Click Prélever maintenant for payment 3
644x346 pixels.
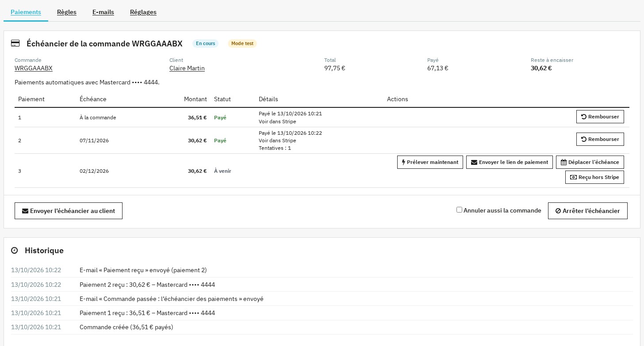coord(430,162)
